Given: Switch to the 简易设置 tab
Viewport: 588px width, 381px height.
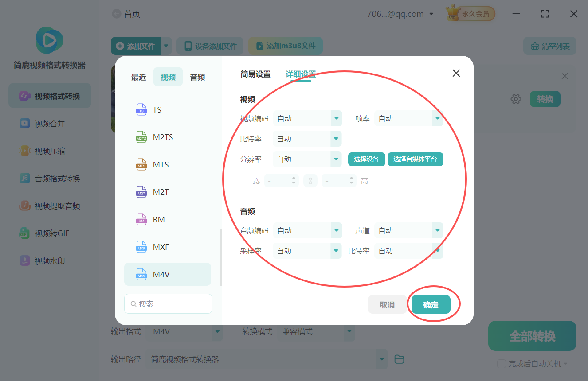Looking at the screenshot, I should click(256, 74).
